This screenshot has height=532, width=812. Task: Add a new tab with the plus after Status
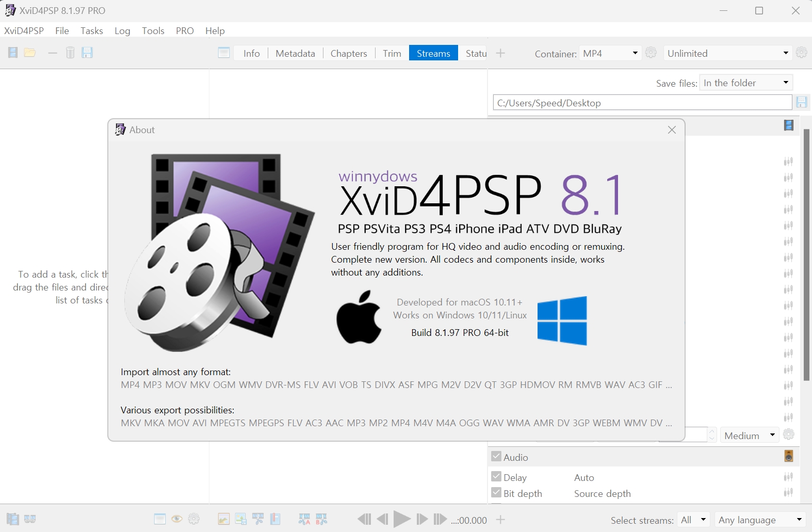pos(500,53)
